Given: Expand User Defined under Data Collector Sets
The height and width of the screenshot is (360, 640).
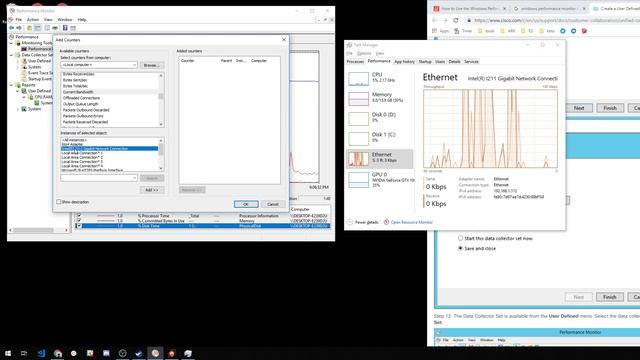Looking at the screenshot, I should (18, 61).
